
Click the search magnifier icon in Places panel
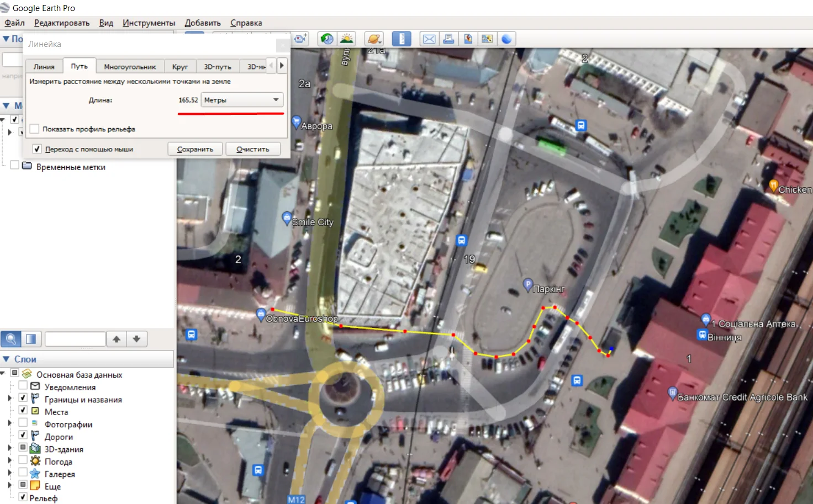(11, 338)
